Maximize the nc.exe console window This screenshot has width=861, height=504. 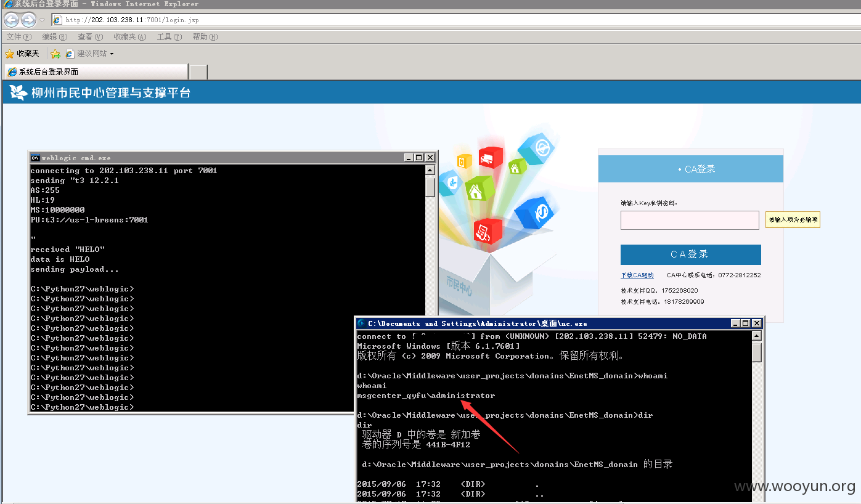click(746, 323)
